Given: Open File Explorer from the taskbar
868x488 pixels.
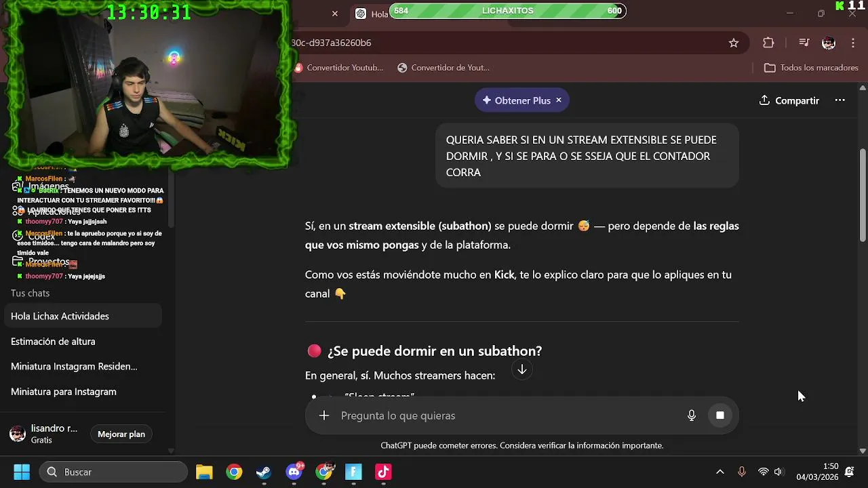Looking at the screenshot, I should [x=204, y=472].
